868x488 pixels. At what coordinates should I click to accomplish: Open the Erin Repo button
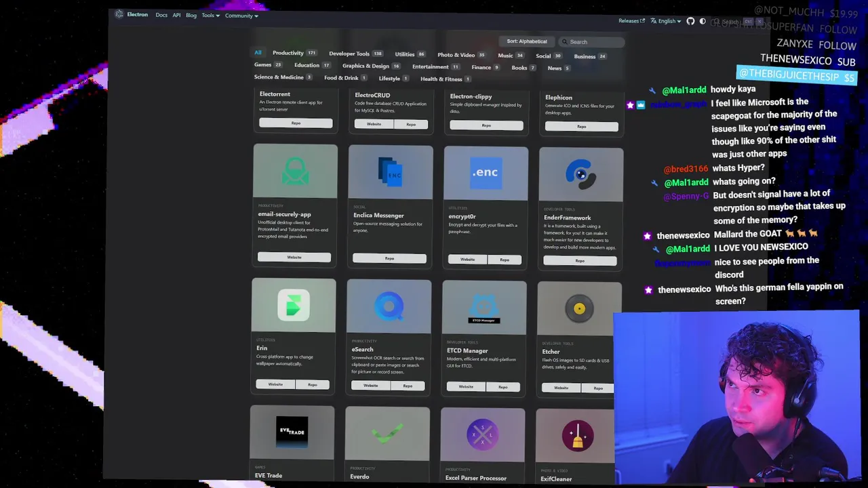coord(313,384)
